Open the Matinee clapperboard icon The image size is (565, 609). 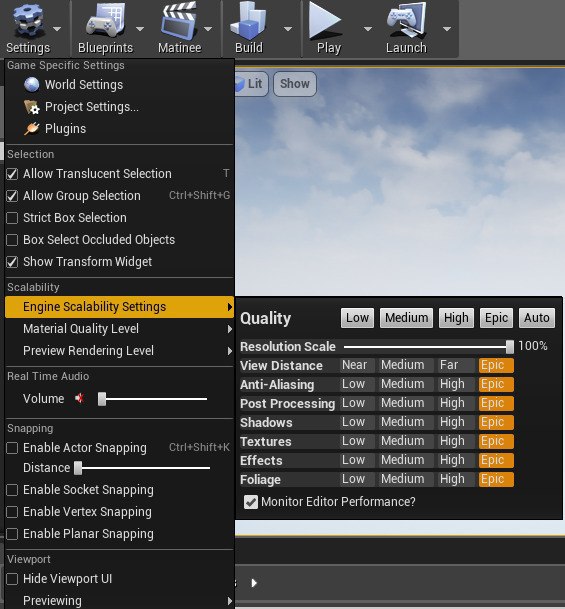(179, 21)
